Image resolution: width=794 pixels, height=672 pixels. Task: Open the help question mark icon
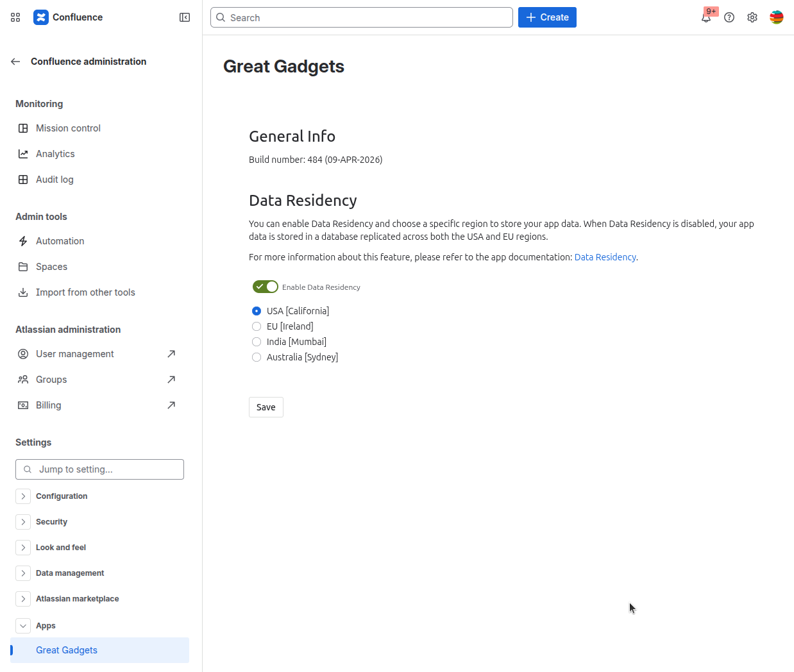click(x=729, y=17)
